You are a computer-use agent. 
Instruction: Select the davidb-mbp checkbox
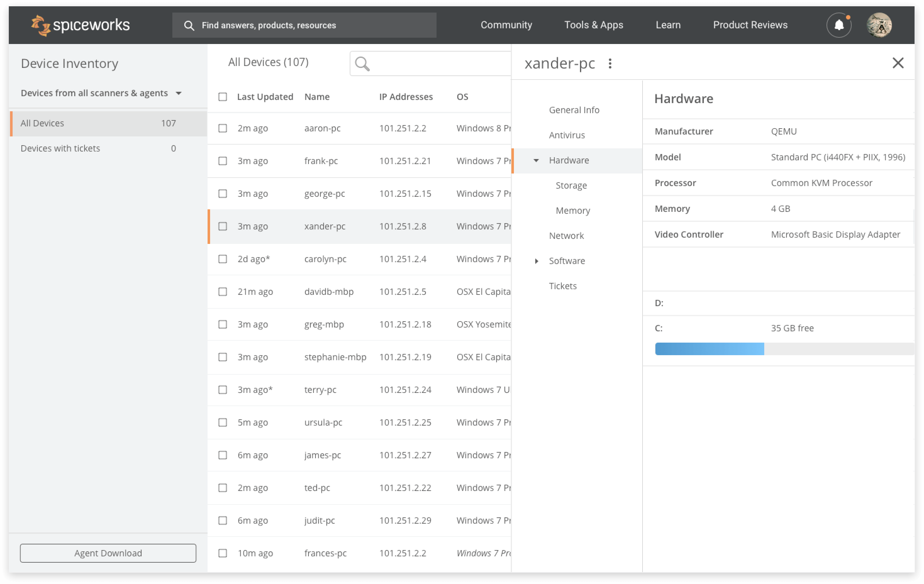[x=223, y=292]
